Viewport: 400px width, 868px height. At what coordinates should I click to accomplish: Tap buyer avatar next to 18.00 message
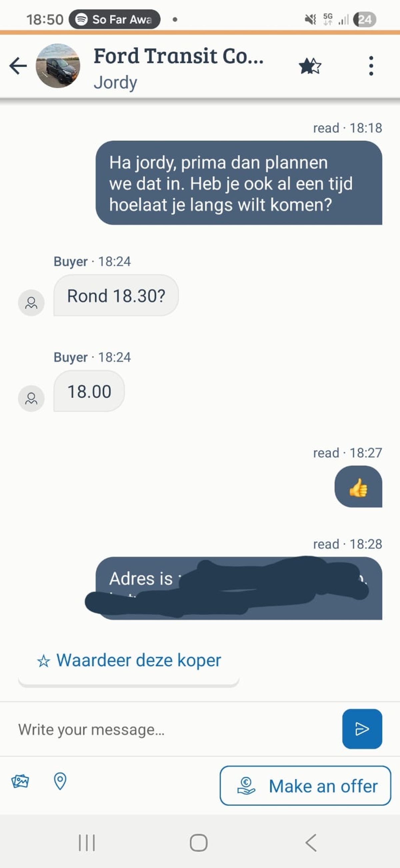[31, 398]
